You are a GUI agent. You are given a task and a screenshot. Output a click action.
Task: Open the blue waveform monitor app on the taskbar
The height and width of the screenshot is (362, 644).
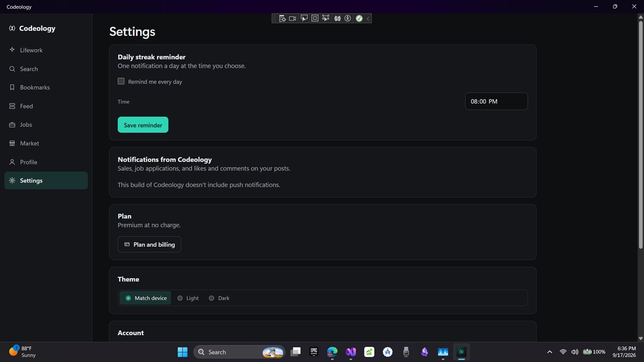tap(443, 352)
